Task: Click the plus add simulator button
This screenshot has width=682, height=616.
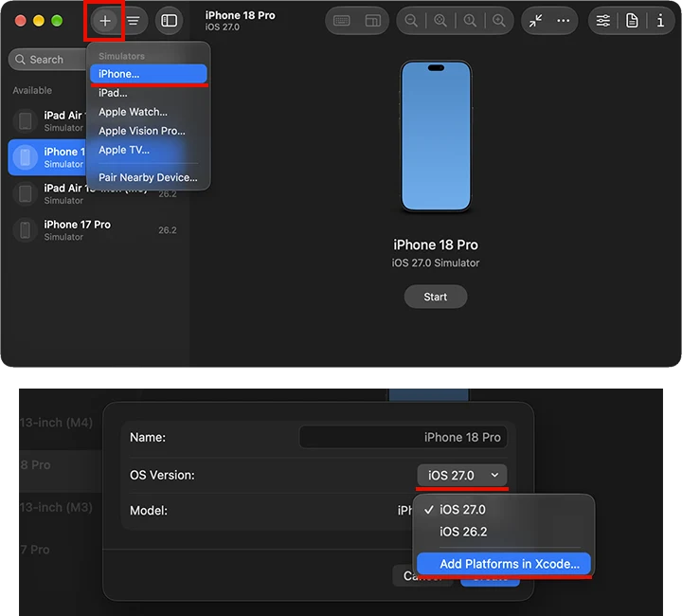Action: [105, 21]
